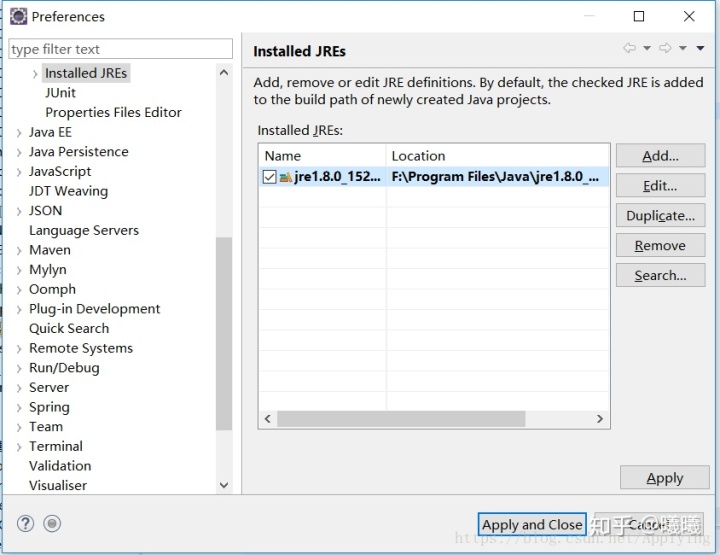This screenshot has height=555, width=720.
Task: Open Language Servers preferences
Action: click(x=84, y=230)
